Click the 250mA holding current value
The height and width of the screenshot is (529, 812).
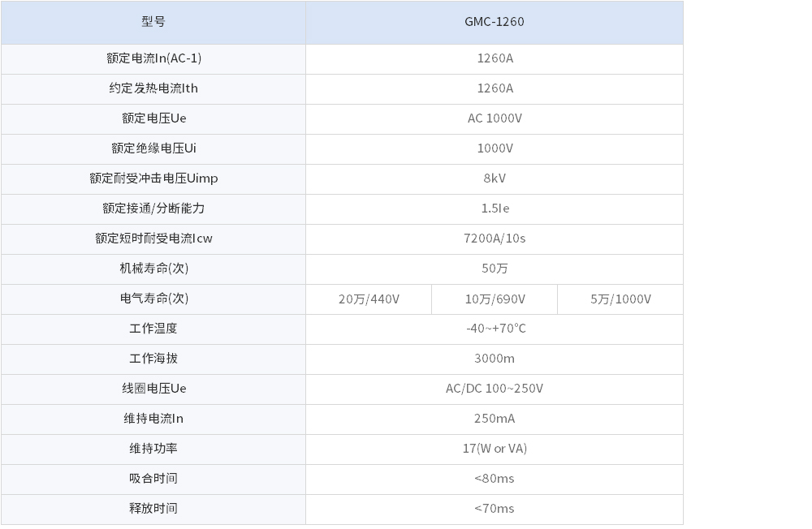(x=494, y=419)
